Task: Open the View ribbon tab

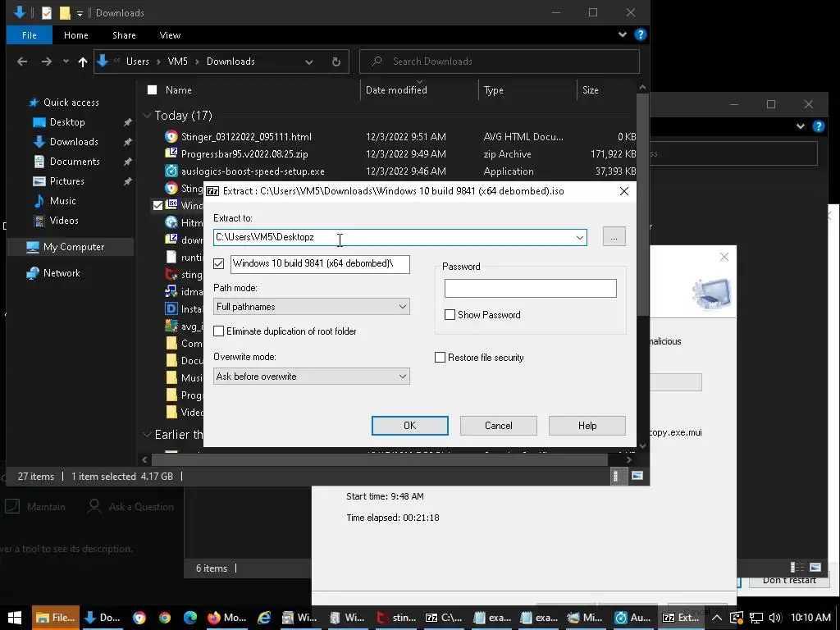Action: (170, 34)
